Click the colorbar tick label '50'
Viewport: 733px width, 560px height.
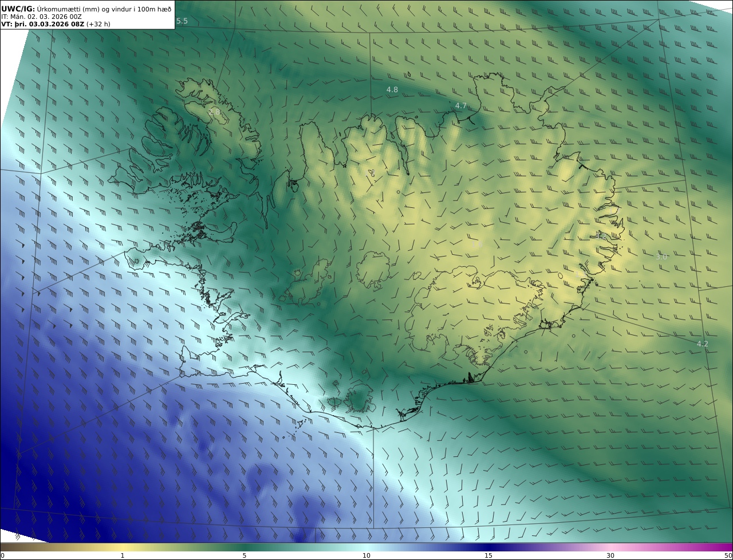click(728, 556)
